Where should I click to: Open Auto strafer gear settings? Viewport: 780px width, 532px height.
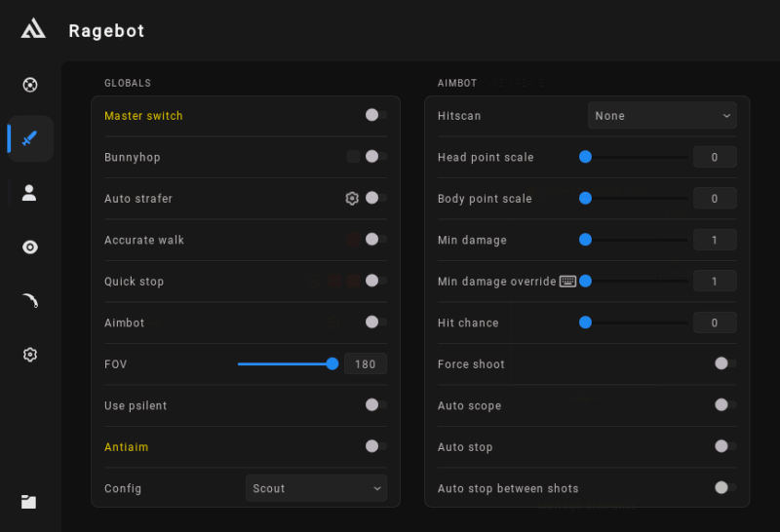[352, 199]
